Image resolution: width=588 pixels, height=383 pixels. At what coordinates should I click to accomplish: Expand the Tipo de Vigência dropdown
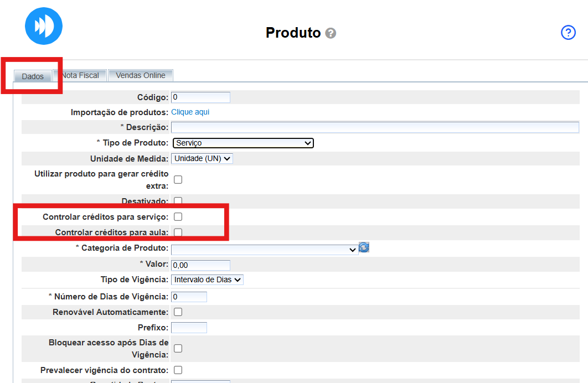pyautogui.click(x=207, y=280)
